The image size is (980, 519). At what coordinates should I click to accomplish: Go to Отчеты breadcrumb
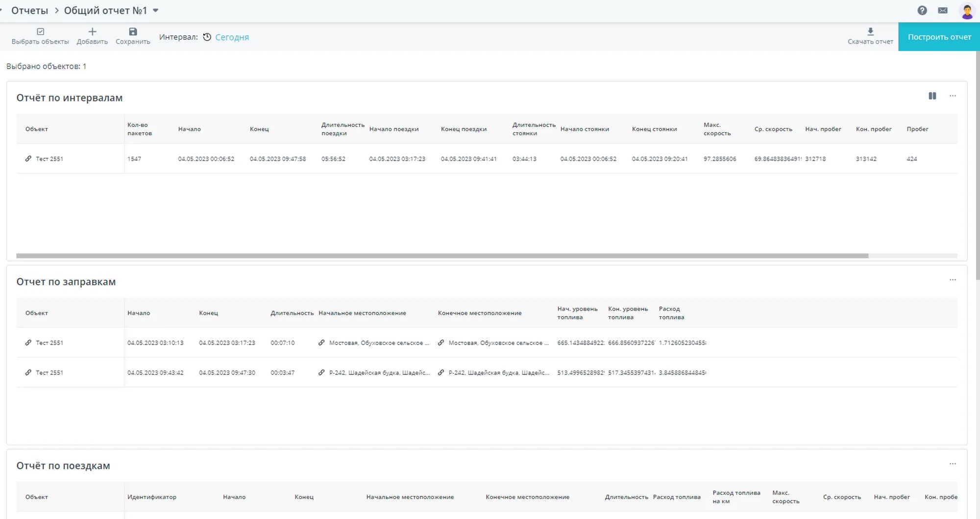29,10
